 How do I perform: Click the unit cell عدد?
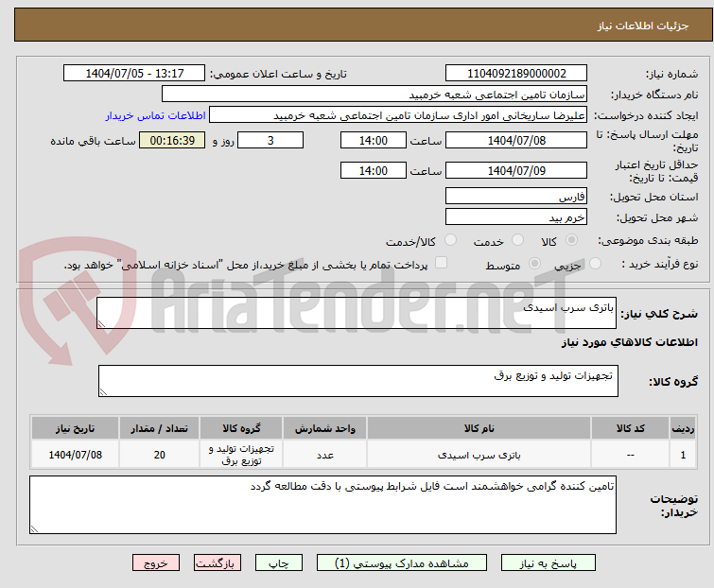(x=324, y=455)
